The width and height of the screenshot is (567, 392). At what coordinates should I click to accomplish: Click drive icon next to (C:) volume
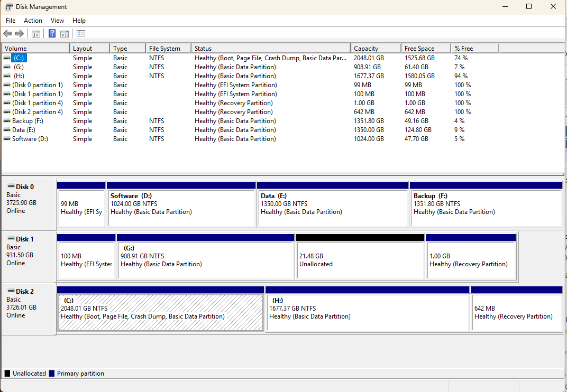coord(7,58)
